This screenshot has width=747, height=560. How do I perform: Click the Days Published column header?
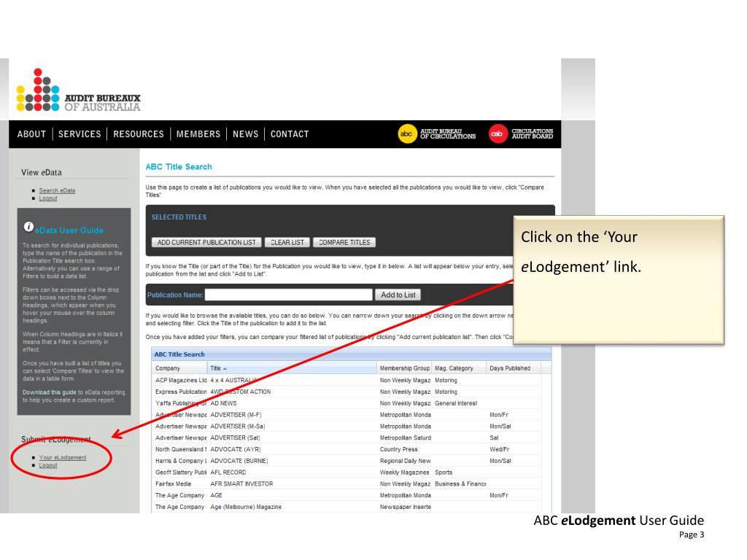tap(514, 368)
